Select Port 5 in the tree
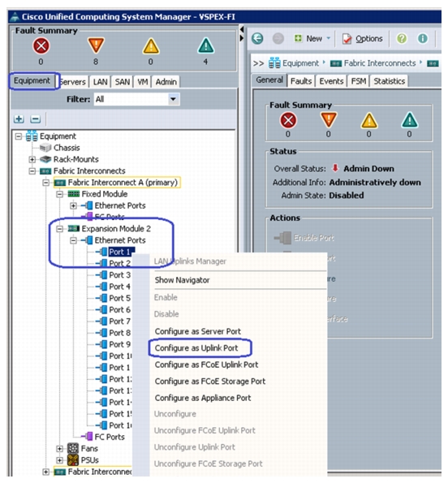Viewport: 448px width, 483px height. (x=119, y=298)
